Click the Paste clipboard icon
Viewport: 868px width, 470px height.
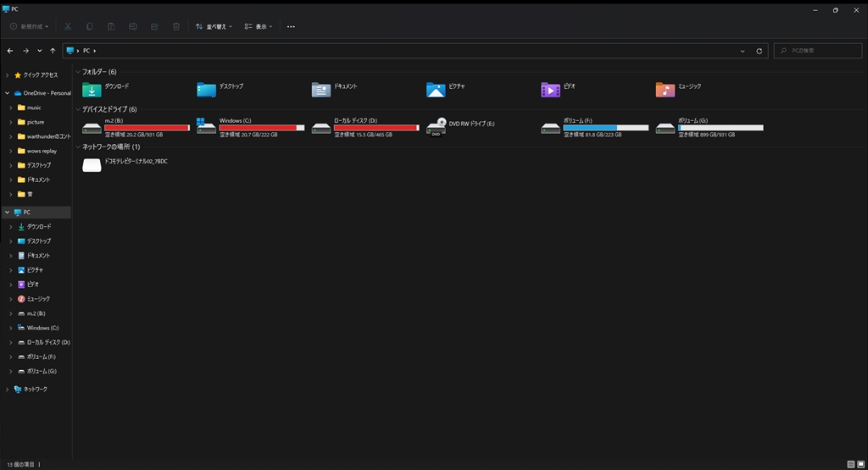(x=111, y=26)
